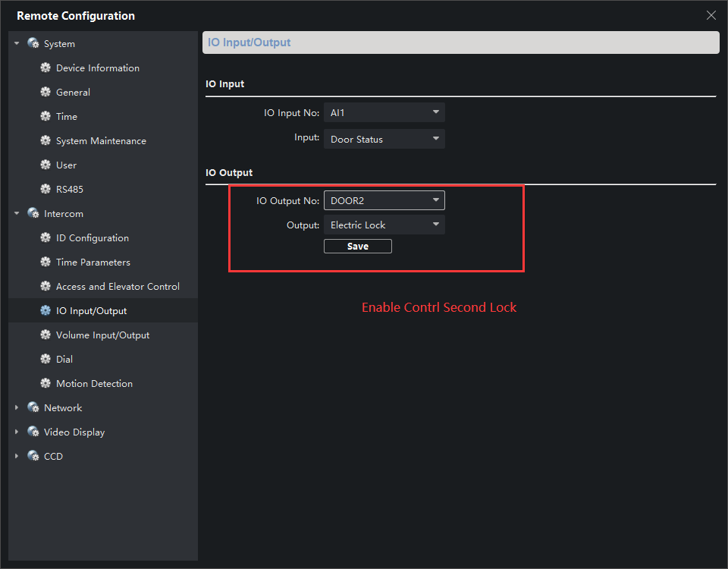Open the General settings page

[x=73, y=92]
